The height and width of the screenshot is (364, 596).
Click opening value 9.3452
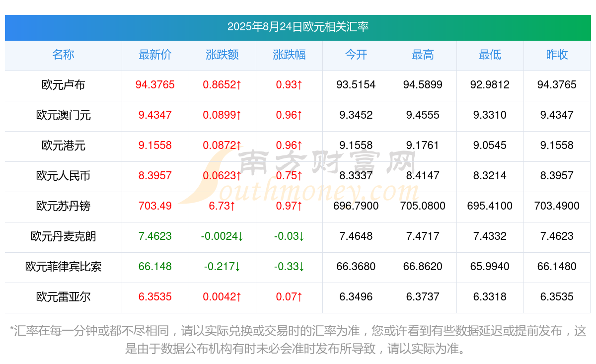point(356,115)
